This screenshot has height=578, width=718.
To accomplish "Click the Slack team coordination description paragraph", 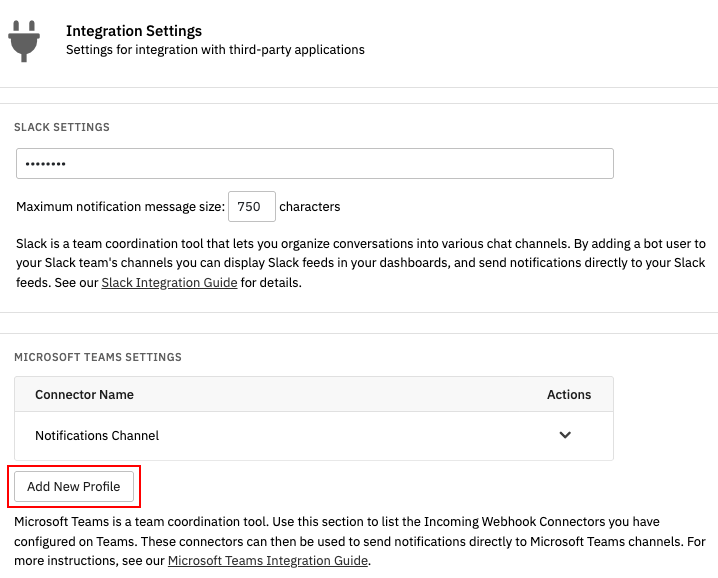I will pyautogui.click(x=361, y=263).
